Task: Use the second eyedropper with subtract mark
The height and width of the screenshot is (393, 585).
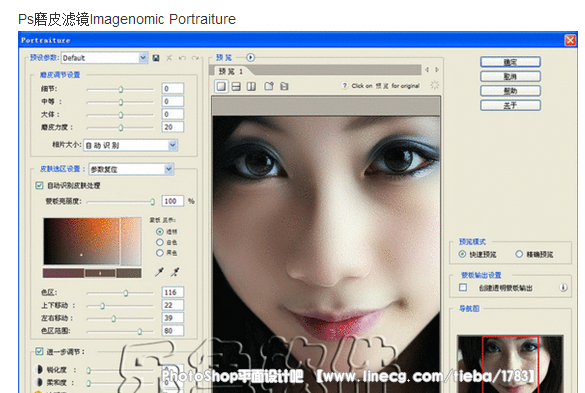Action: point(175,272)
